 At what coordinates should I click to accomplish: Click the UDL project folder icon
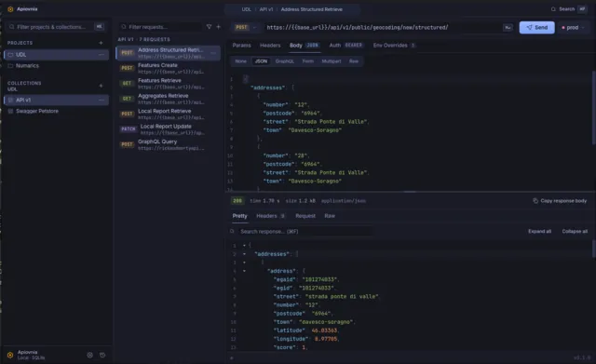(x=10, y=55)
